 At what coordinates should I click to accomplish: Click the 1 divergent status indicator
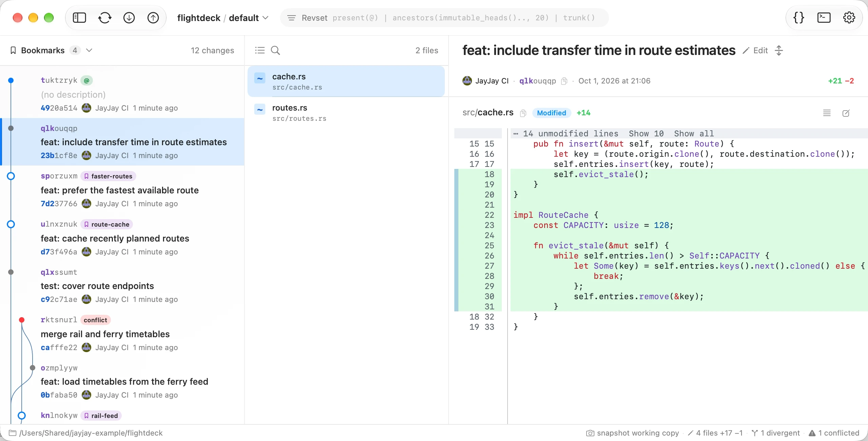(x=776, y=433)
